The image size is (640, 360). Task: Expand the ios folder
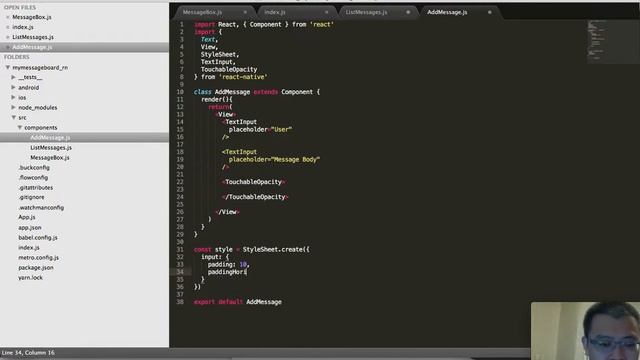(x=13, y=98)
